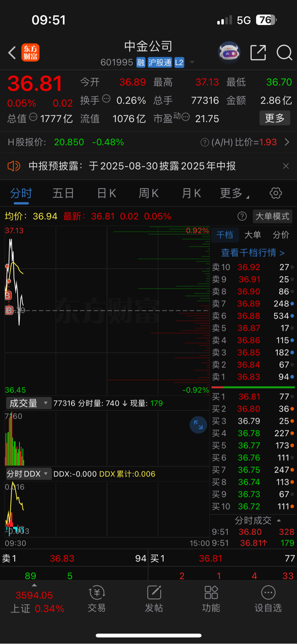Screen dimensions: 297x644
Task: Tap info icon beside 总值
Action: [33, 117]
